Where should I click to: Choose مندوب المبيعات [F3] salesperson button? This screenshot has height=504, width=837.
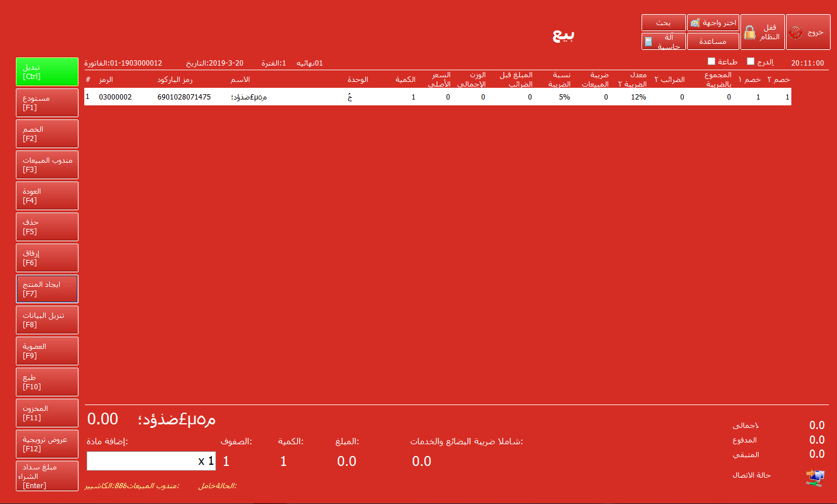(47, 165)
